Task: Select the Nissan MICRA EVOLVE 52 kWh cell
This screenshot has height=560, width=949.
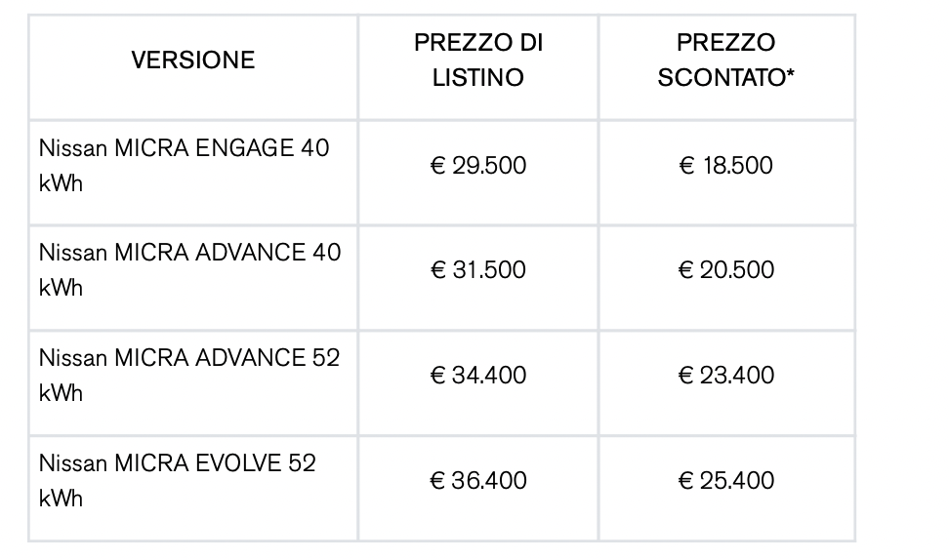Action: coord(178,480)
